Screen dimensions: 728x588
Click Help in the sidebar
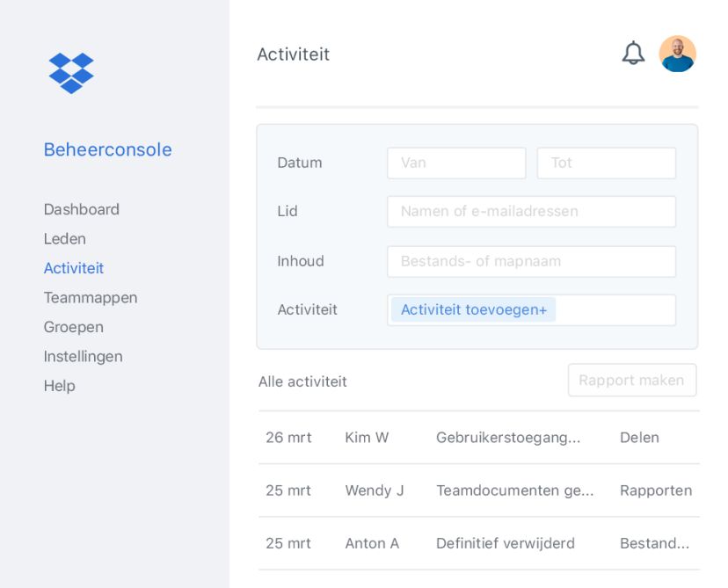click(59, 385)
